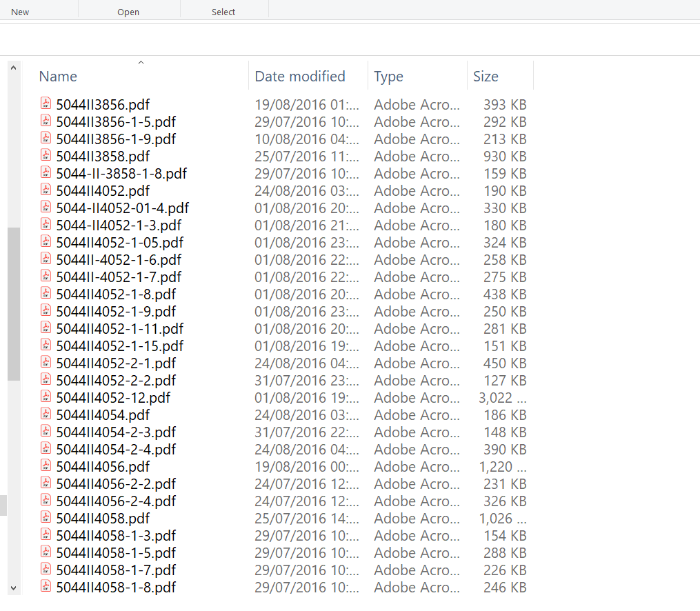The width and height of the screenshot is (700, 611).
Task: Click the scroll down arrow of file list
Action: 14,588
